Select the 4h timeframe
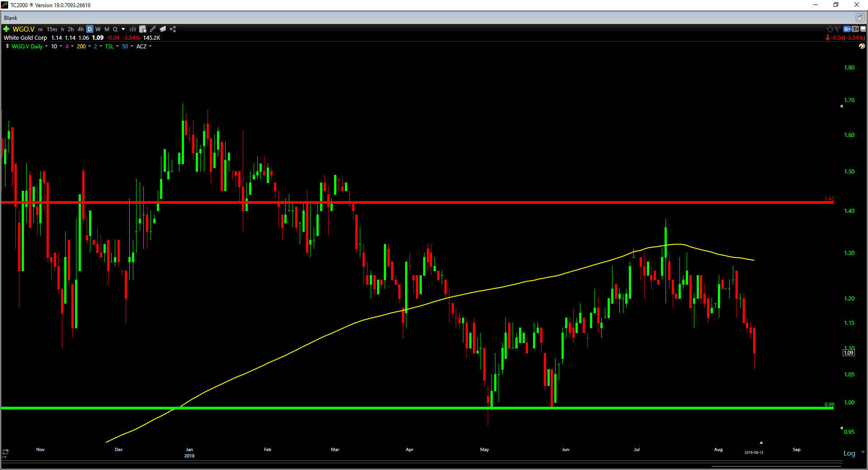 click(x=81, y=29)
